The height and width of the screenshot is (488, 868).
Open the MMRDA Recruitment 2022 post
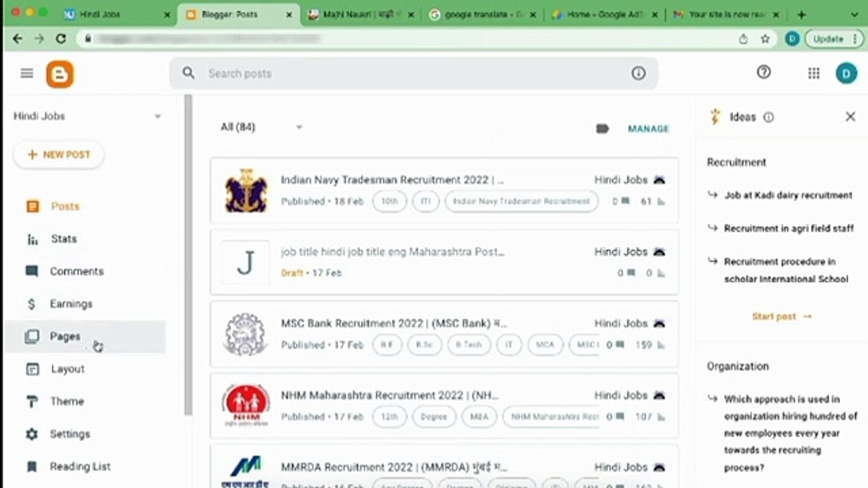pos(394,468)
